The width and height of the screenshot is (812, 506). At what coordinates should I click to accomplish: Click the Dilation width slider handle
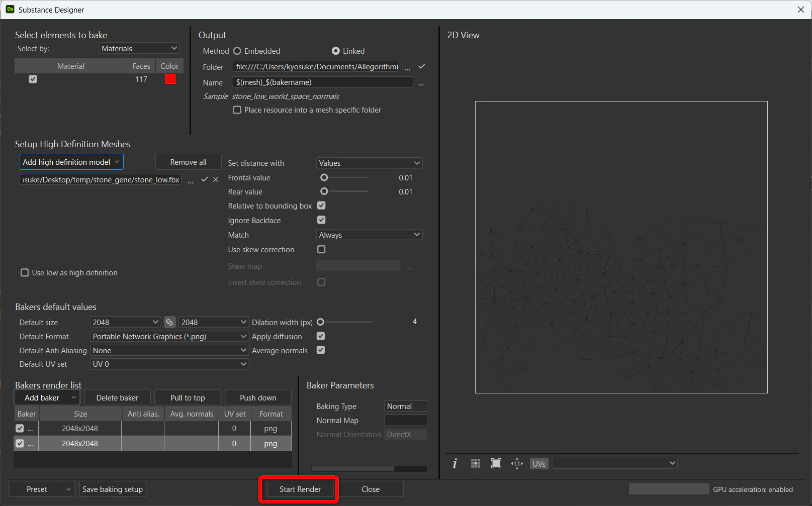pos(321,322)
